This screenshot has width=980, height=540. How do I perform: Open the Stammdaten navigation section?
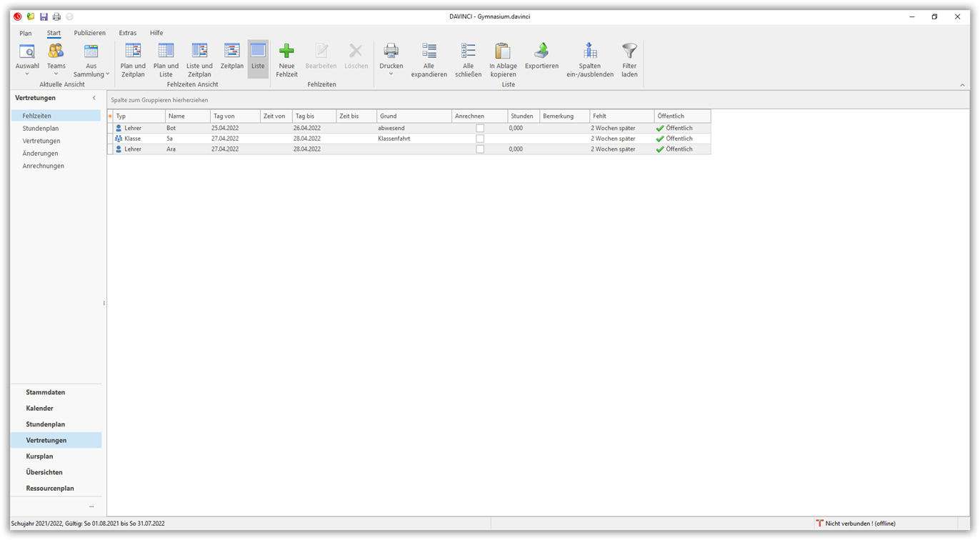46,392
